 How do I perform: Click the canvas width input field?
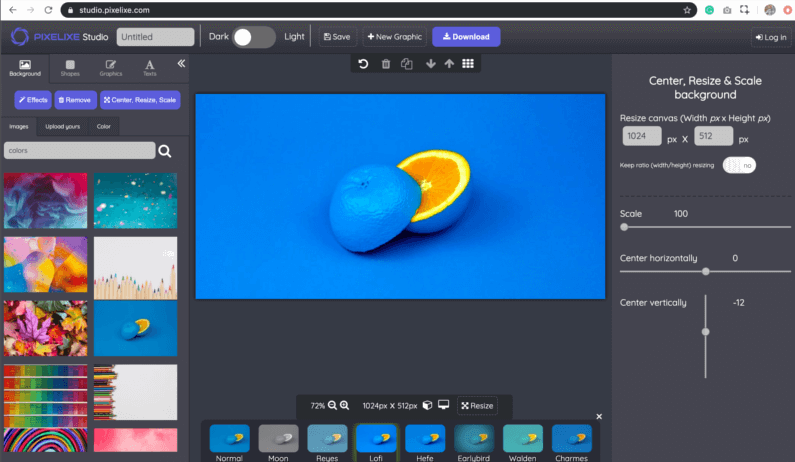tap(642, 138)
